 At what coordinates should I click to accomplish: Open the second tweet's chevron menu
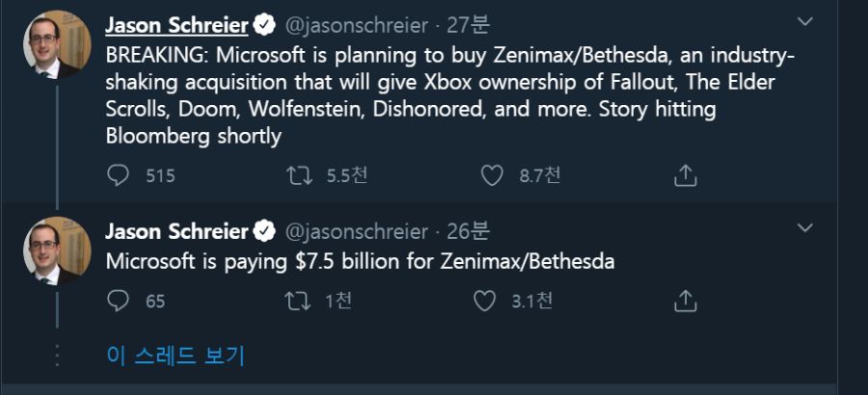(804, 227)
